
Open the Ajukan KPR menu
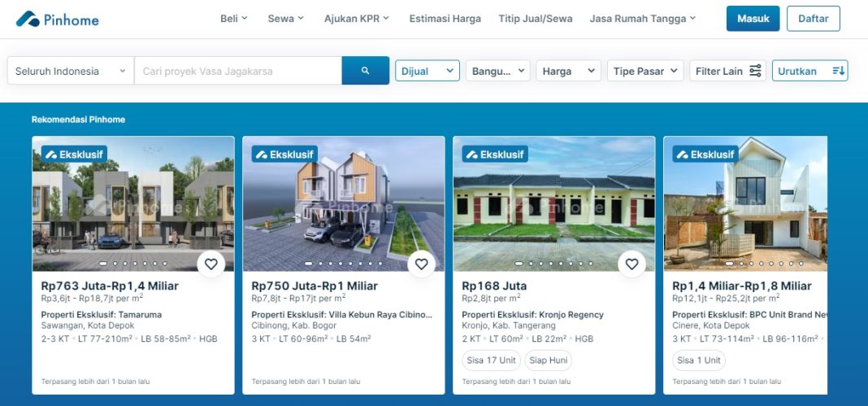click(x=357, y=18)
